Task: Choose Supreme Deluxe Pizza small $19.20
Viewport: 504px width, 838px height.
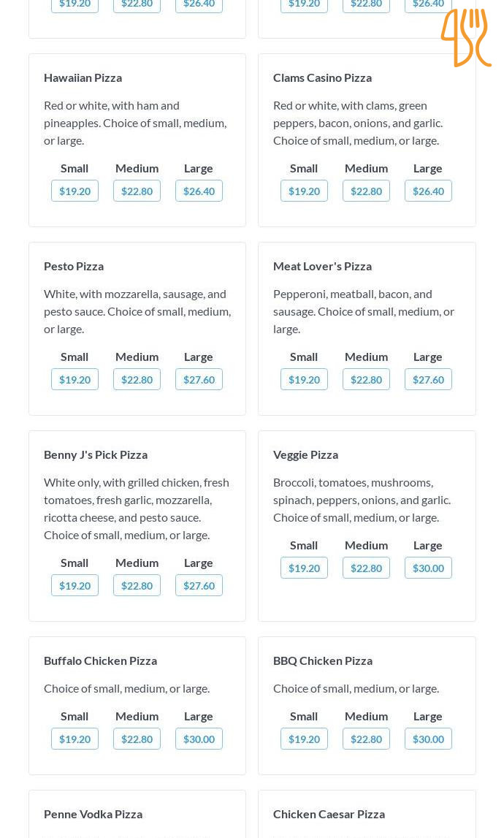Action: (x=304, y=191)
